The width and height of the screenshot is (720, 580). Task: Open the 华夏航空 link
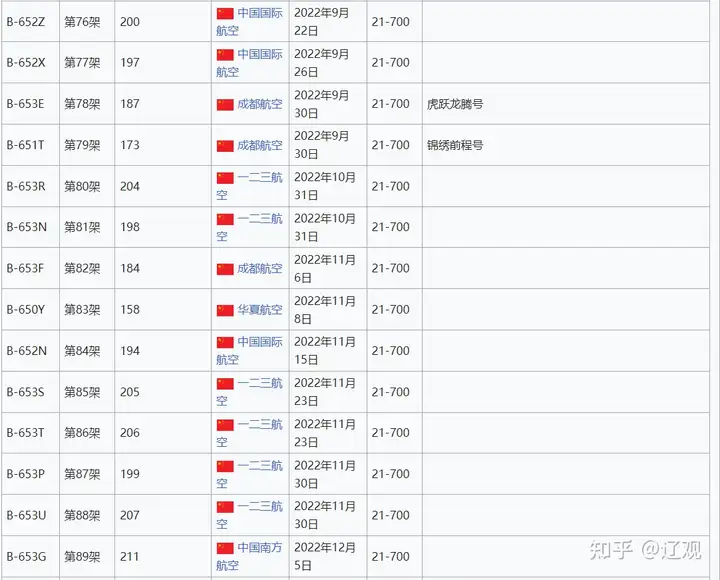point(259,310)
